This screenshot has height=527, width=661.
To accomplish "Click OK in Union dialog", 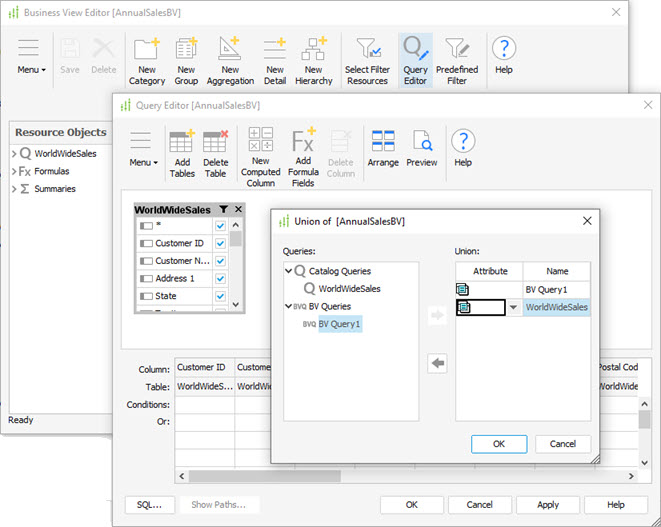I will (499, 444).
